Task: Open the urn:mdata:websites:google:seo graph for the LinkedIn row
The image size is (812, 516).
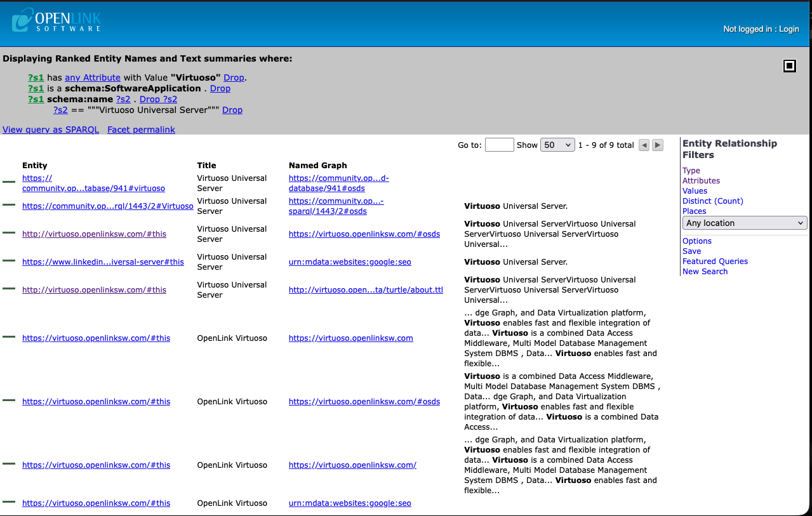Action: pos(350,262)
